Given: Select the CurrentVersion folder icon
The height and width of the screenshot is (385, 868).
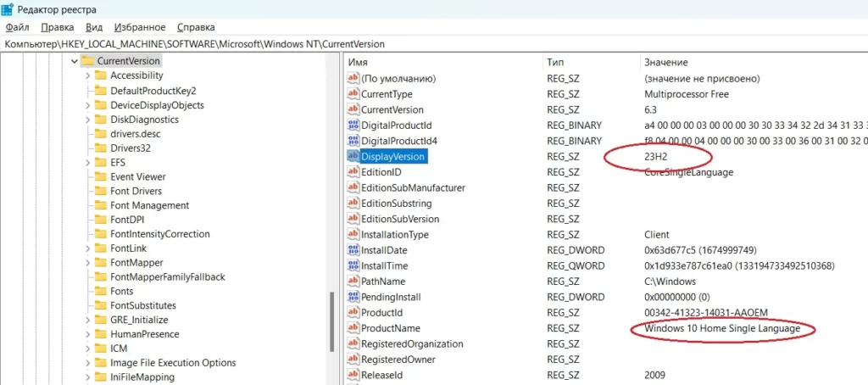Looking at the screenshot, I should coord(87,61).
